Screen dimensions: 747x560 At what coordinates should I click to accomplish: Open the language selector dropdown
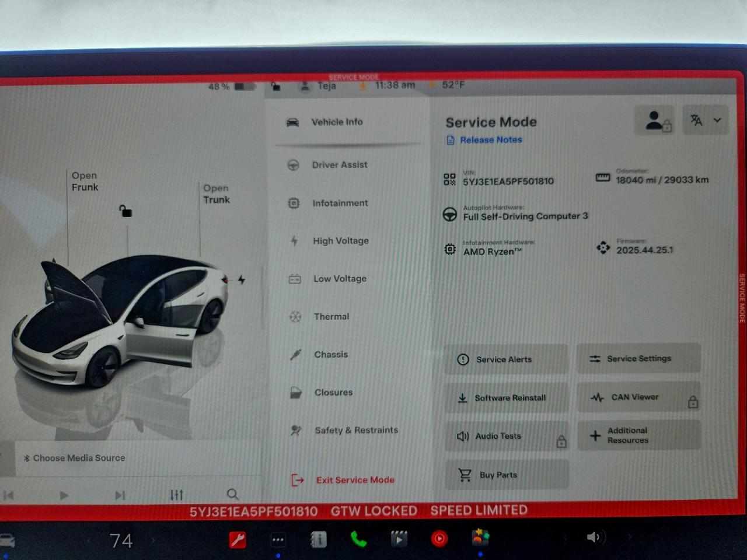pos(706,120)
